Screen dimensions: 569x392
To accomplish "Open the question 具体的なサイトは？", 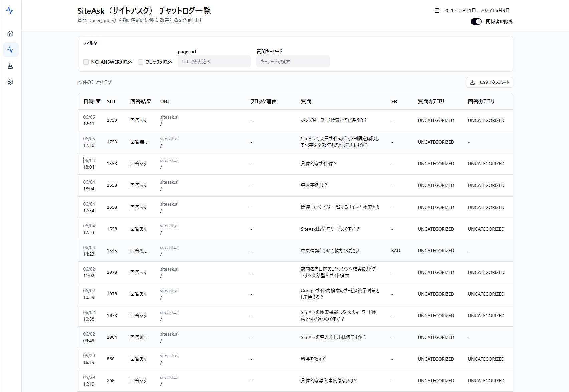I will pos(319,164).
